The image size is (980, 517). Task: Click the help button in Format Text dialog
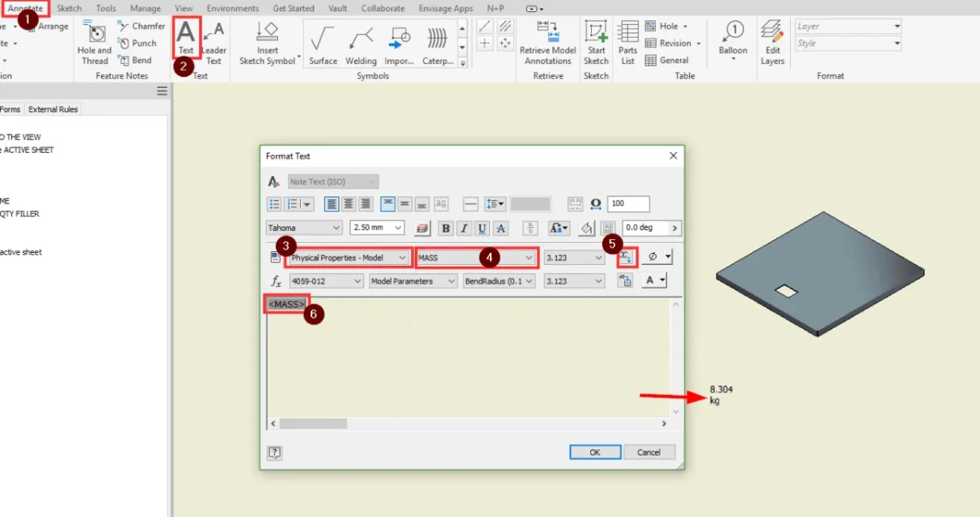coord(274,452)
